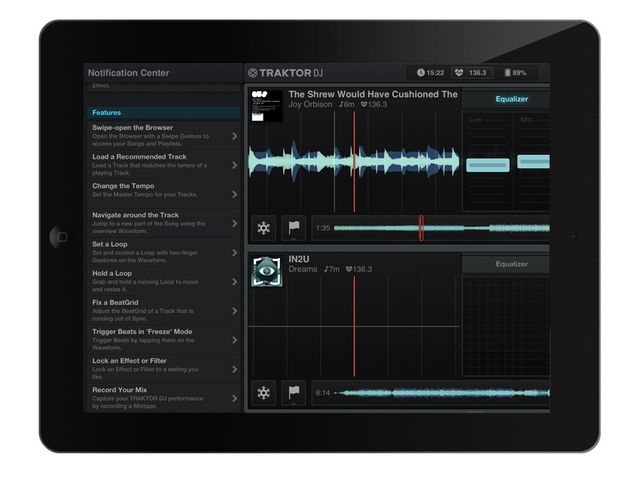Expand Navigate around the Track chevron
This screenshot has width=640, height=480.
pos(235,223)
